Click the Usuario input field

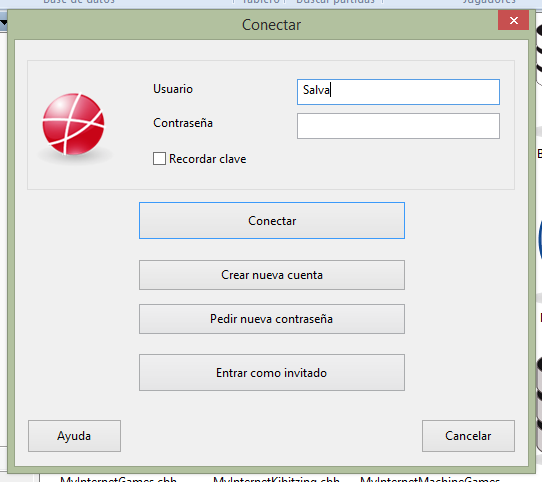pos(398,92)
